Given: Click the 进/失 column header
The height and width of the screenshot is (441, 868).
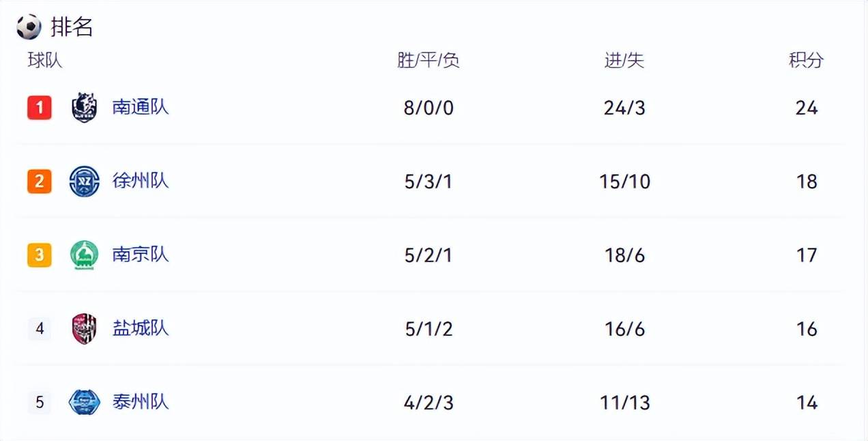Looking at the screenshot, I should pos(624,60).
